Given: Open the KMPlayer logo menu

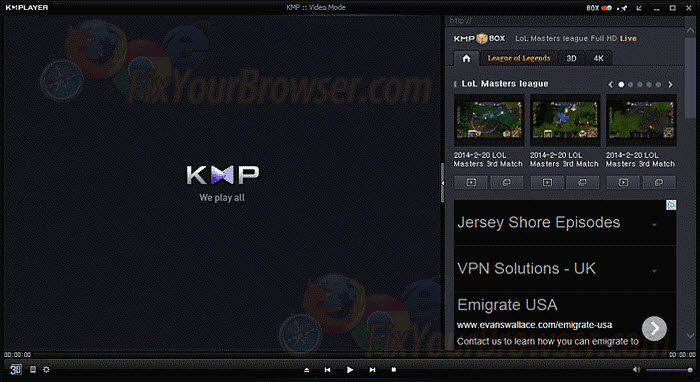Looking at the screenshot, I should (27, 8).
